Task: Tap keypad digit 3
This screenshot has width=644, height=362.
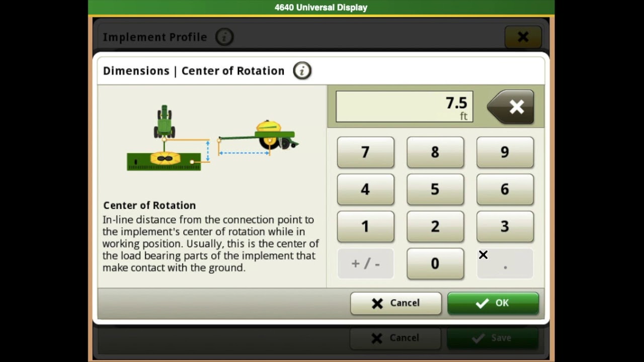Action: 505,227
